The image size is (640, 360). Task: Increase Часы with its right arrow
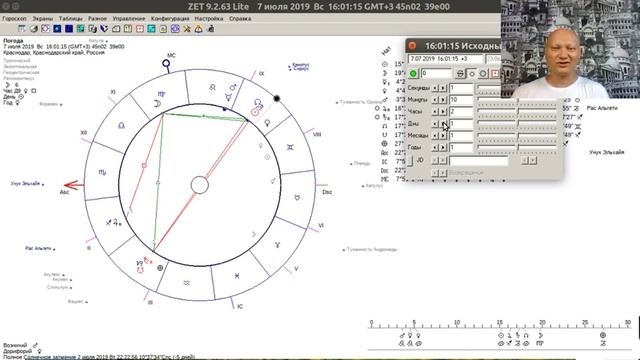coord(443,111)
